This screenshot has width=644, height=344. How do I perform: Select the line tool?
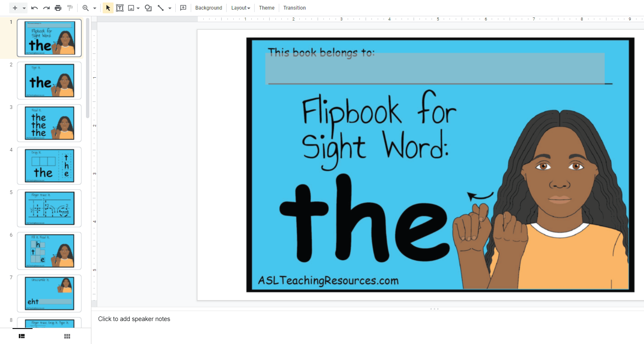pyautogui.click(x=161, y=8)
